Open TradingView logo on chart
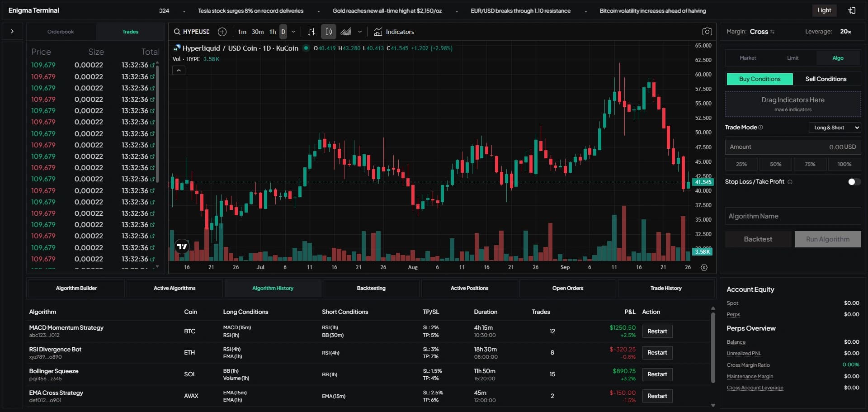868x412 pixels. [182, 246]
